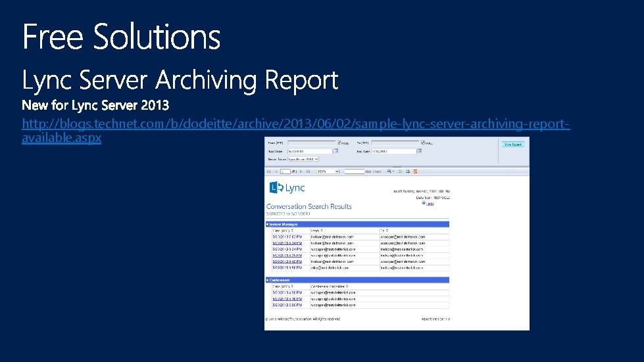Toggle the To (SIP) NULL checkbox
This screenshot has width=644, height=362.
tap(422, 143)
